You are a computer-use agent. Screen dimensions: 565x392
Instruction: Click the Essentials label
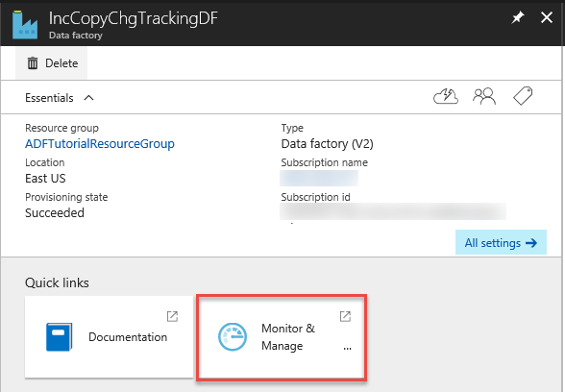point(49,98)
